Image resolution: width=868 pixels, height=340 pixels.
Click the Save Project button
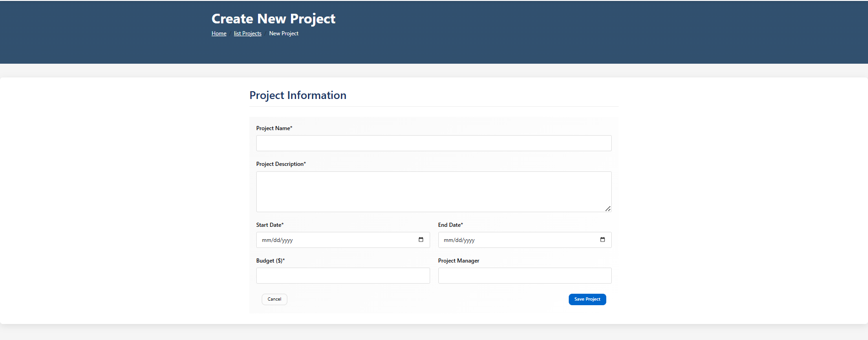(587, 299)
